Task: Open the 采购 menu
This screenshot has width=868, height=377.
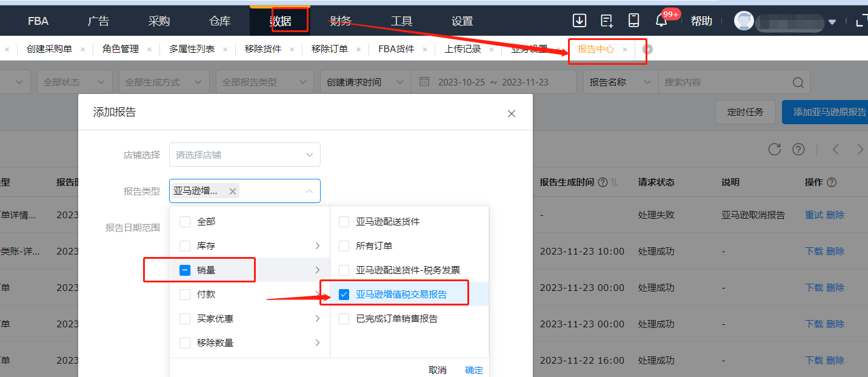Action: (159, 21)
